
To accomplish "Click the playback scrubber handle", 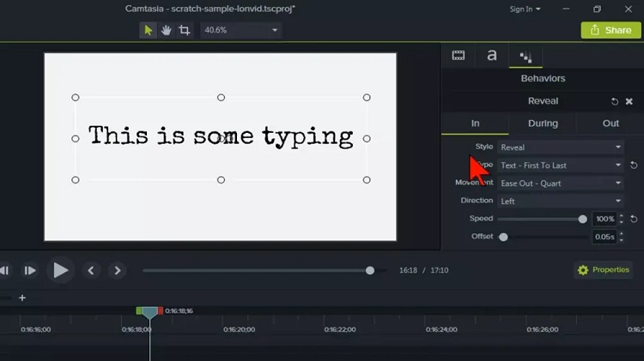I will tap(370, 271).
